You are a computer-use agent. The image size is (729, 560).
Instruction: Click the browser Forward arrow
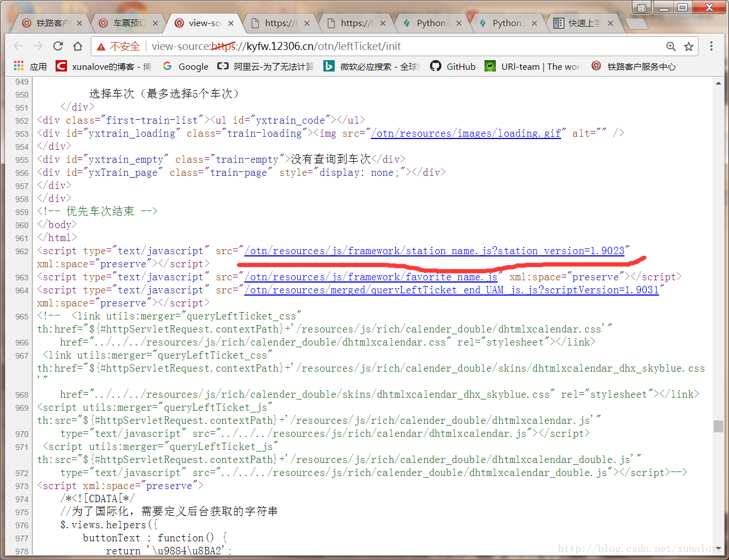(38, 46)
